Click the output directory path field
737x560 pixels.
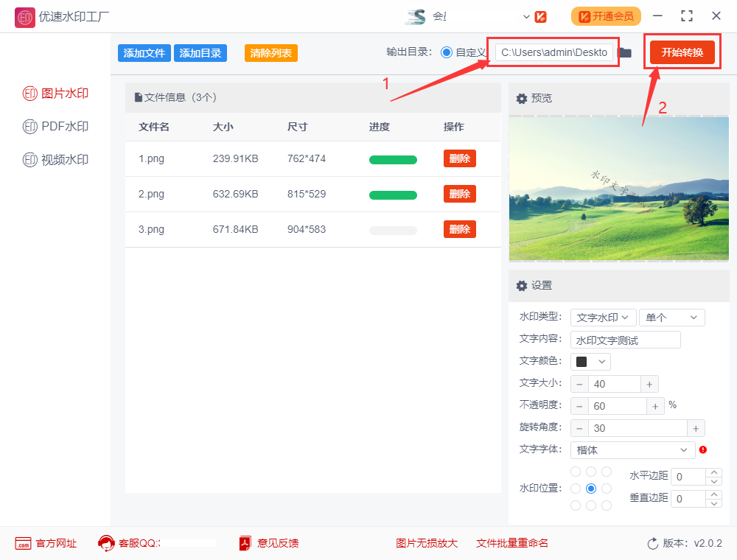(553, 52)
